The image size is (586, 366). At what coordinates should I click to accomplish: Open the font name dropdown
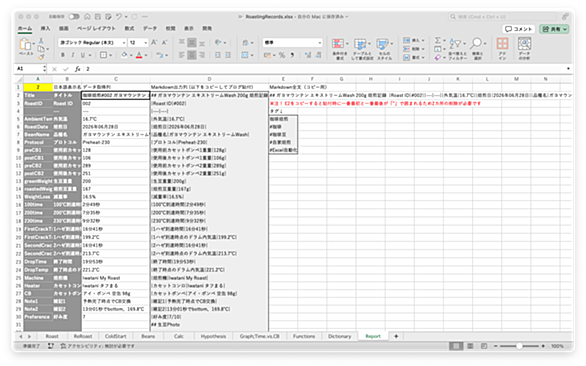92,43
